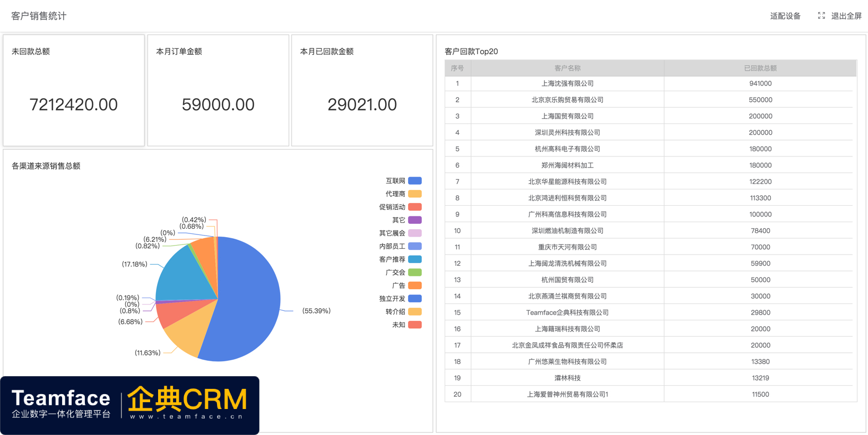Screen dimensions: 868x435
Task: Sort by the 已回款总额 column header
Action: pos(760,68)
